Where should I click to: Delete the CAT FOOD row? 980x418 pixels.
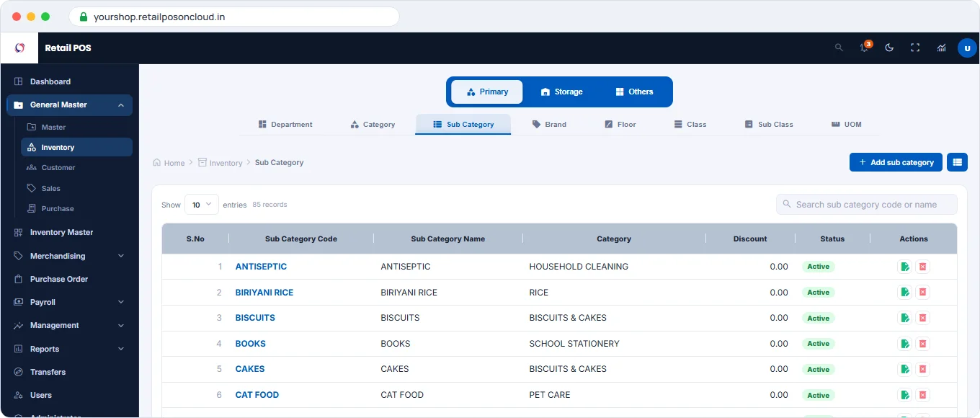[922, 395]
